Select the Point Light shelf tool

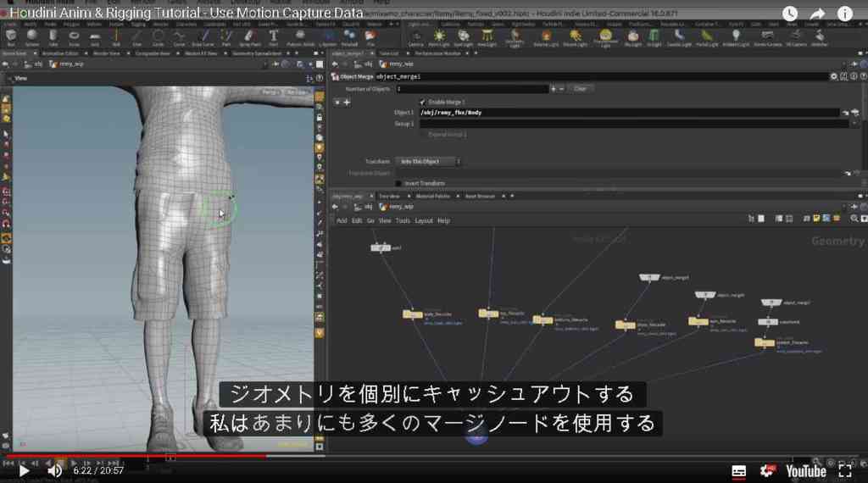439,37
